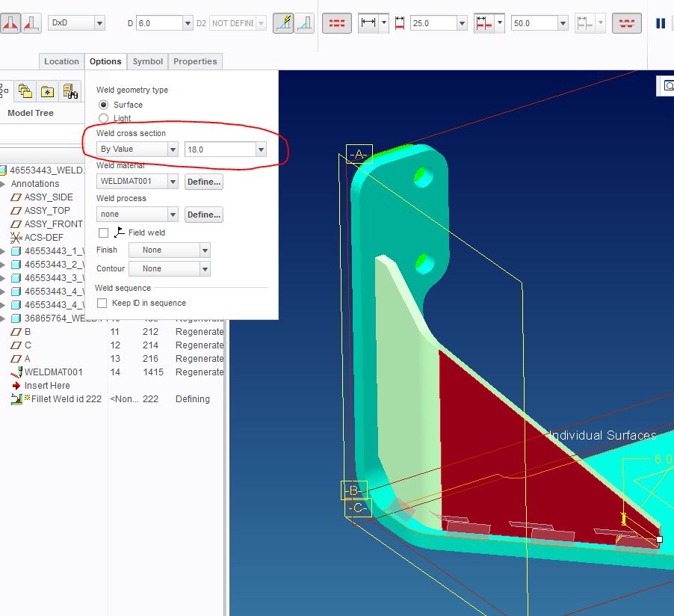Click the 25.0 weld length field
674x616 pixels.
(433, 22)
